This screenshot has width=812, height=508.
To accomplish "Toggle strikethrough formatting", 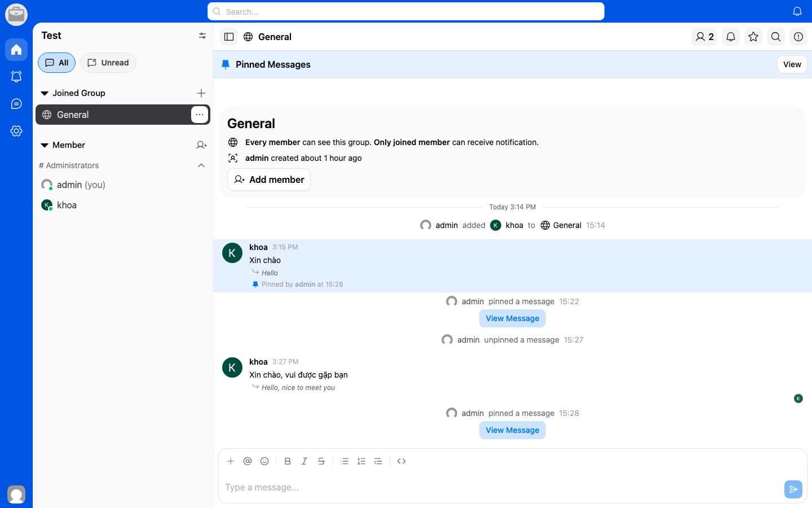I will 321,461.
